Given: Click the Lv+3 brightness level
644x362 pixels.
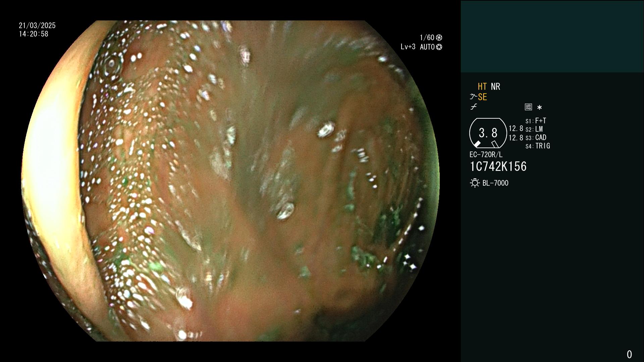Looking at the screenshot, I should pyautogui.click(x=408, y=47).
